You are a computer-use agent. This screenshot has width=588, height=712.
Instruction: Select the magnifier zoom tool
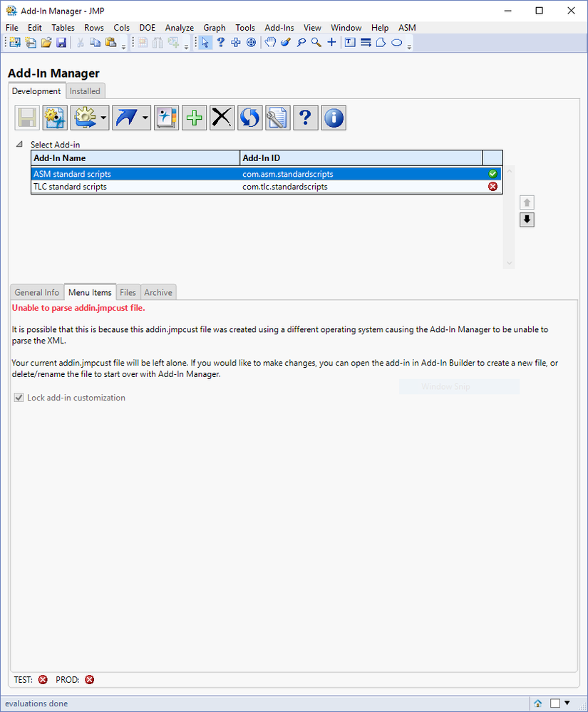click(316, 43)
